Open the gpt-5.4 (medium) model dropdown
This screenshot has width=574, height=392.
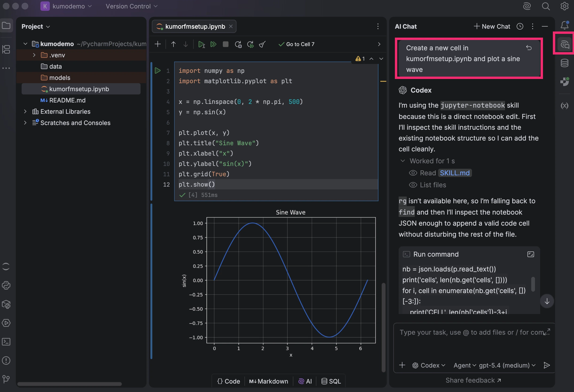(507, 365)
